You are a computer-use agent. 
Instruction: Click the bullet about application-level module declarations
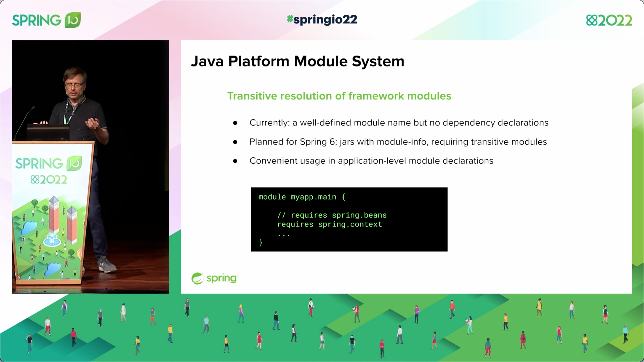point(371,160)
